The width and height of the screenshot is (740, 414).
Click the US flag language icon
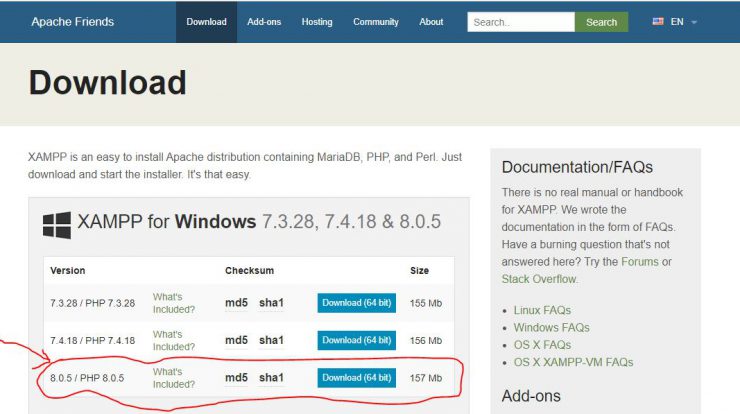[x=658, y=21]
